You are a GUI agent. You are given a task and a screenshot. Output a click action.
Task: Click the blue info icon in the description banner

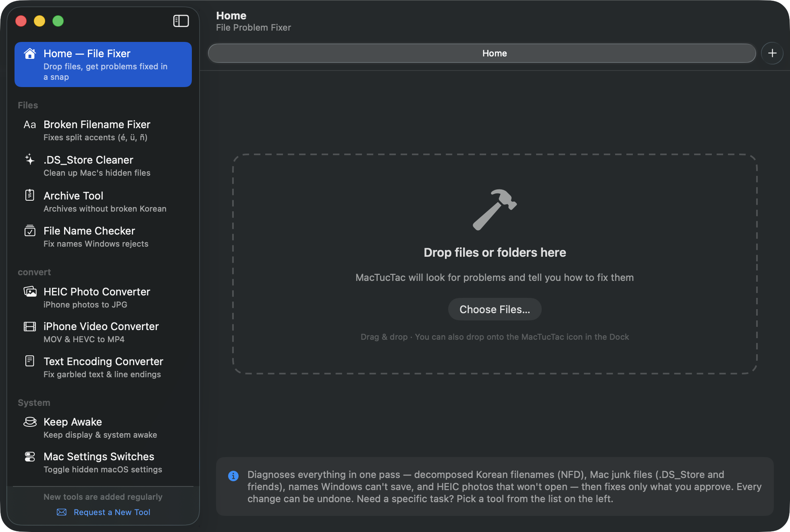pyautogui.click(x=233, y=476)
